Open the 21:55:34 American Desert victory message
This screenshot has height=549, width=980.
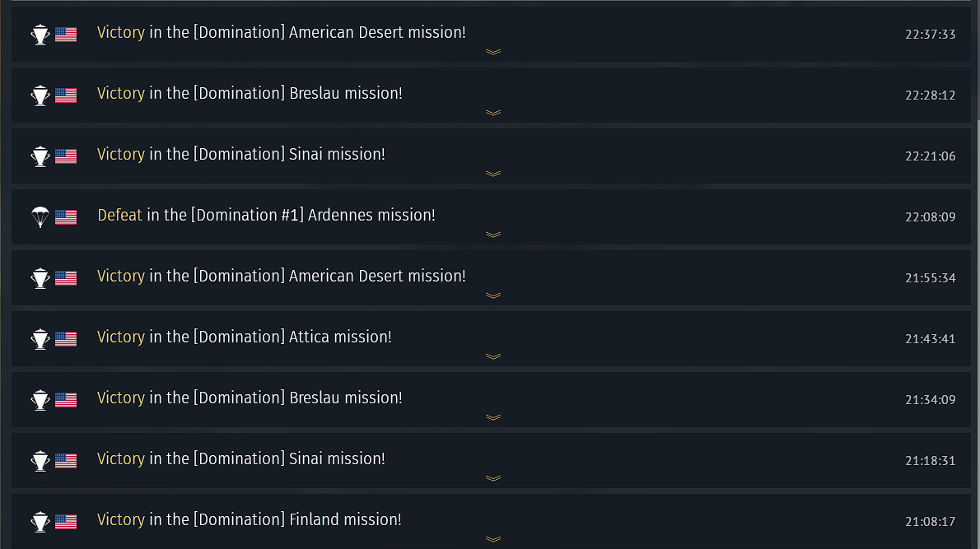click(282, 276)
